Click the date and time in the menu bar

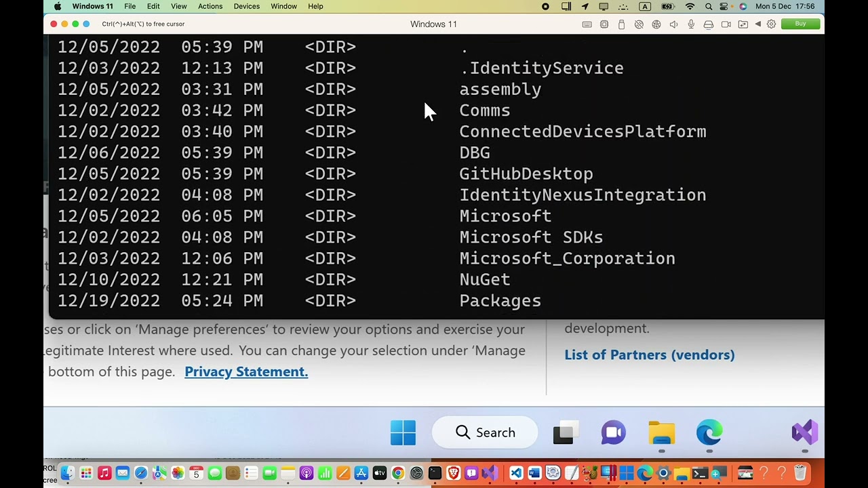787,6
